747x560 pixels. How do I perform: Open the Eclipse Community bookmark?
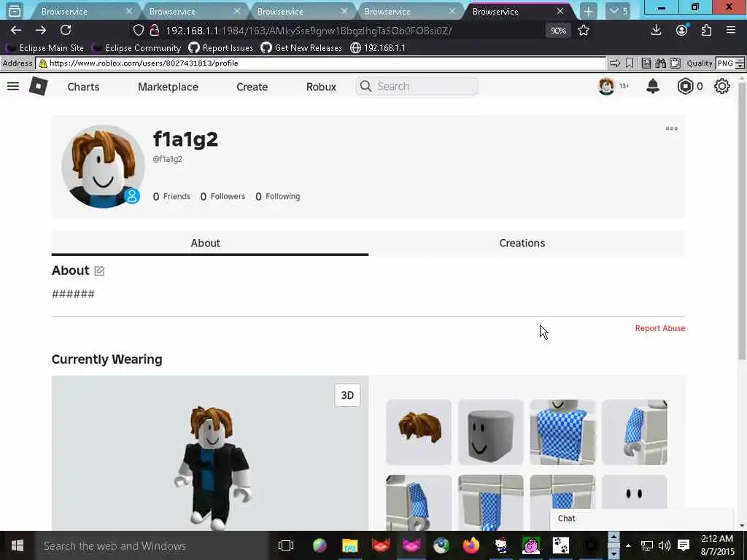point(136,47)
